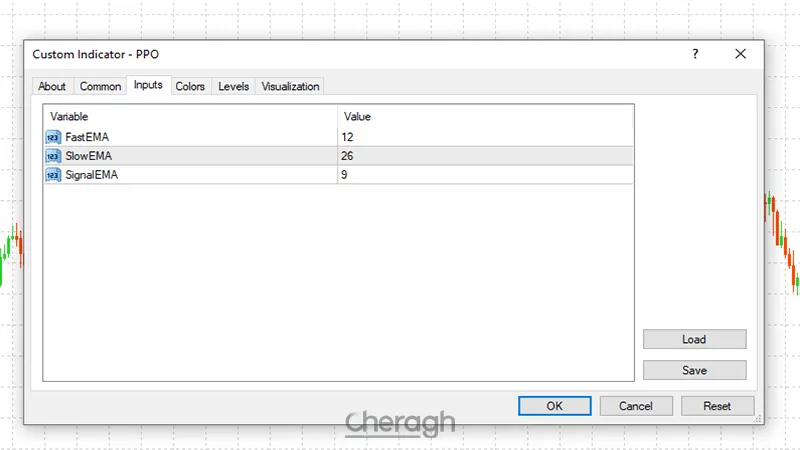The height and width of the screenshot is (450, 800).
Task: Click Reset to restore default inputs
Action: click(717, 406)
